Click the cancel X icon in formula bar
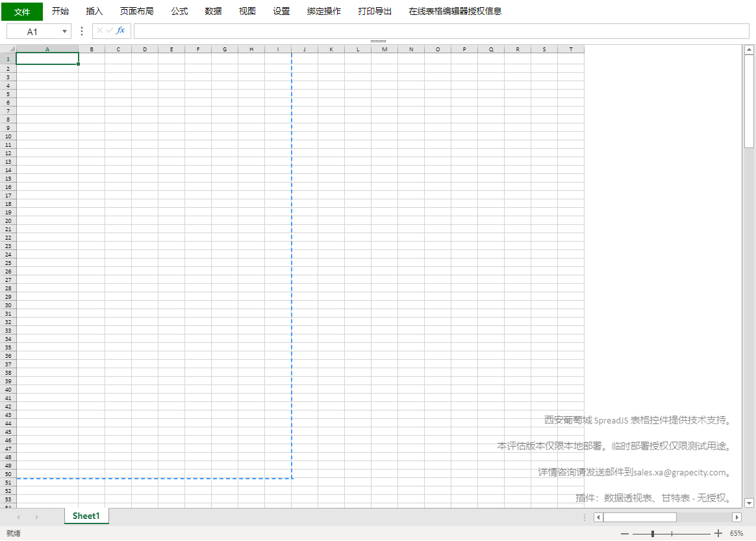Screen dimensions: 756x541 coord(99,31)
